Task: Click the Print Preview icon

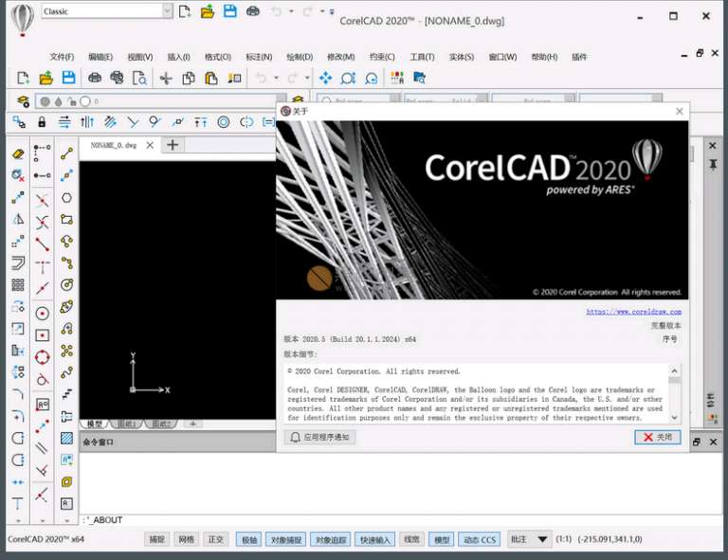Action: click(x=139, y=78)
